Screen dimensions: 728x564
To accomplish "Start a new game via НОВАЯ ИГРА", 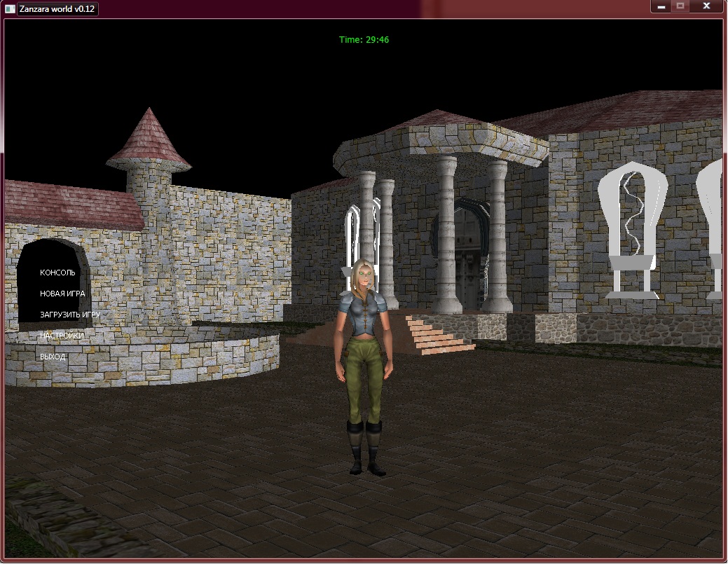I will click(62, 294).
